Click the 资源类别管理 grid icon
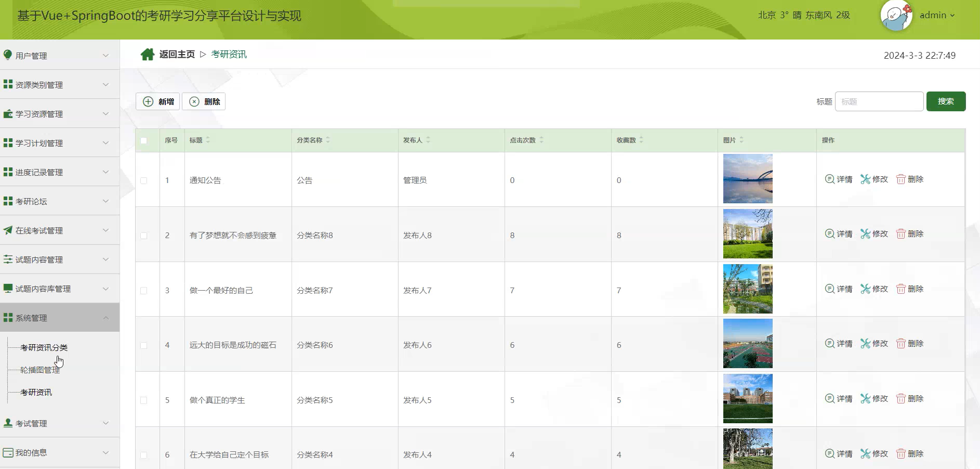Image resolution: width=980 pixels, height=469 pixels. click(x=8, y=84)
